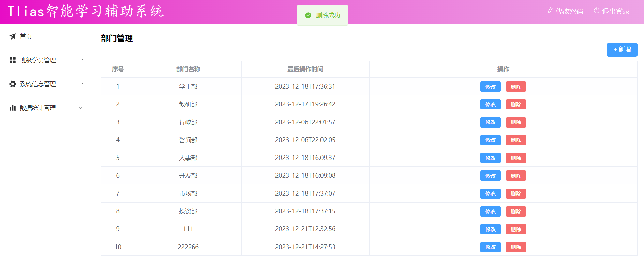Expand the 数据统计管理 chevron

81,108
